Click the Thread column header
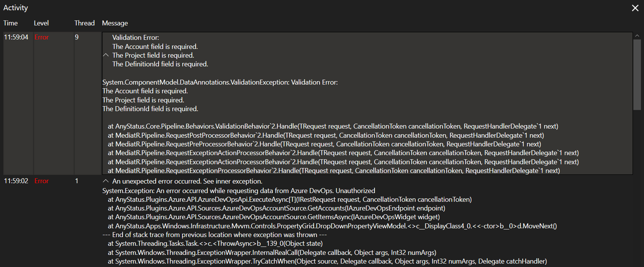 [x=84, y=23]
